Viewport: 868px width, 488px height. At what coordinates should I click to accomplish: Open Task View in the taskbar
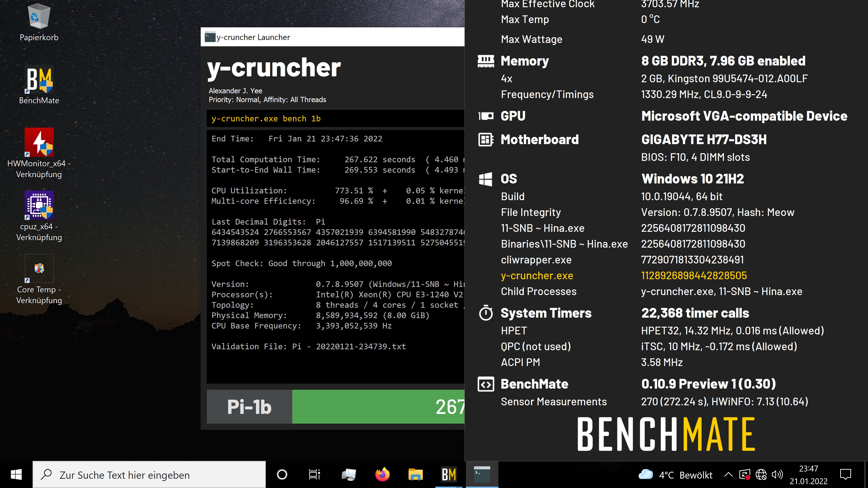[315, 475]
